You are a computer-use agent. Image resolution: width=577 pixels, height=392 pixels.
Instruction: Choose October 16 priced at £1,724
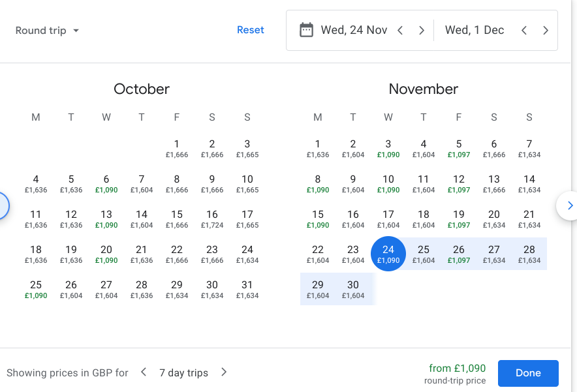tap(212, 219)
